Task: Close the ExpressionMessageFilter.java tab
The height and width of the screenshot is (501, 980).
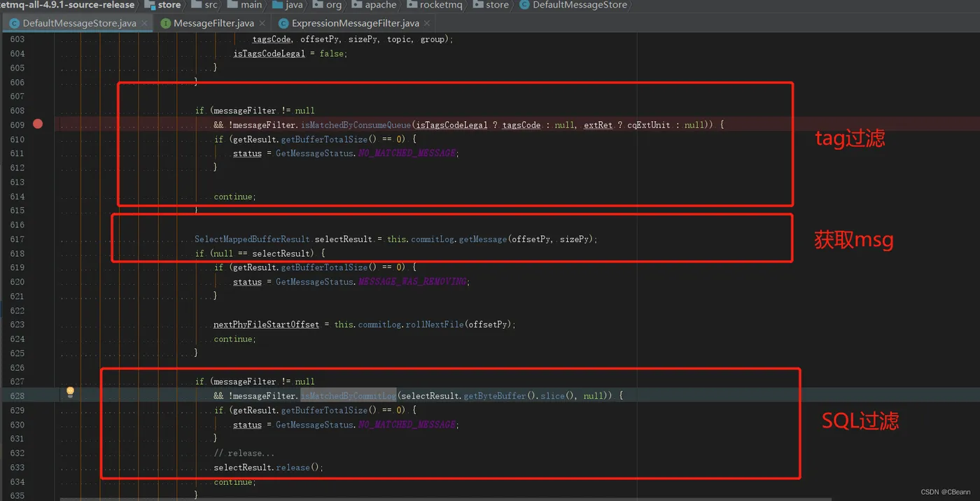Action: [x=428, y=23]
